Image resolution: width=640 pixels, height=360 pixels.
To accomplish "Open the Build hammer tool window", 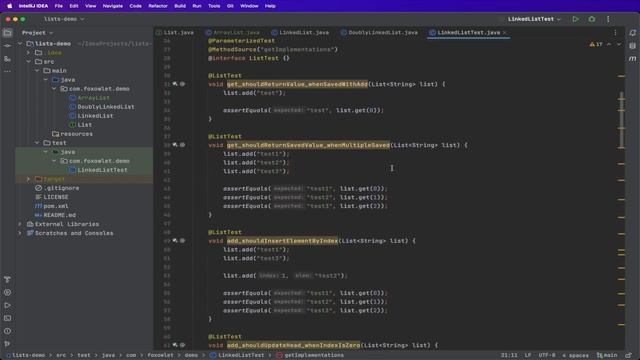I will click(x=7, y=280).
